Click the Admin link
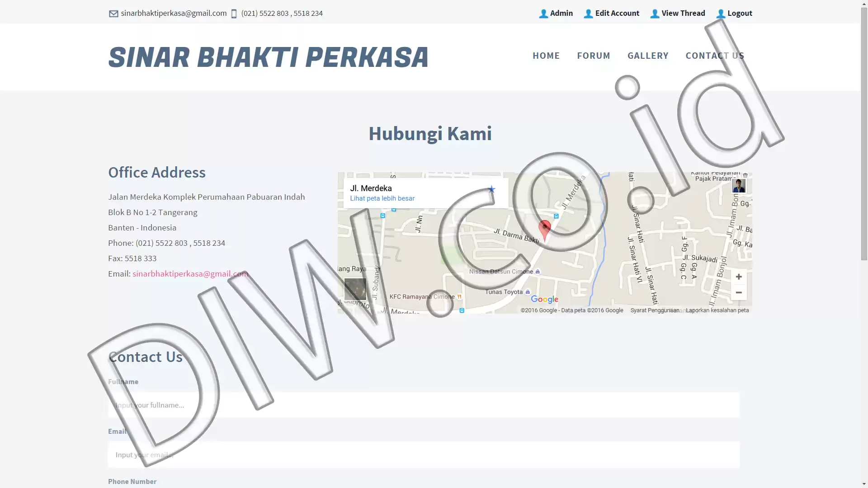868x488 pixels. point(561,13)
